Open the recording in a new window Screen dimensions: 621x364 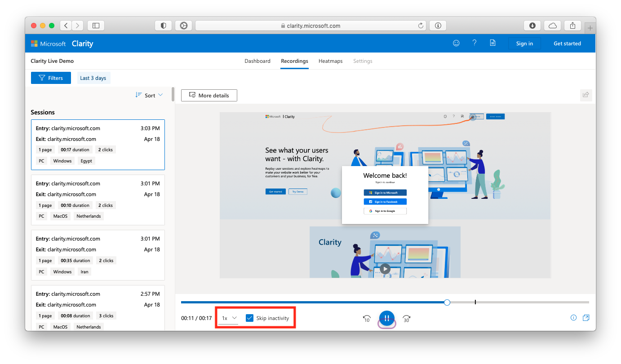(x=586, y=317)
